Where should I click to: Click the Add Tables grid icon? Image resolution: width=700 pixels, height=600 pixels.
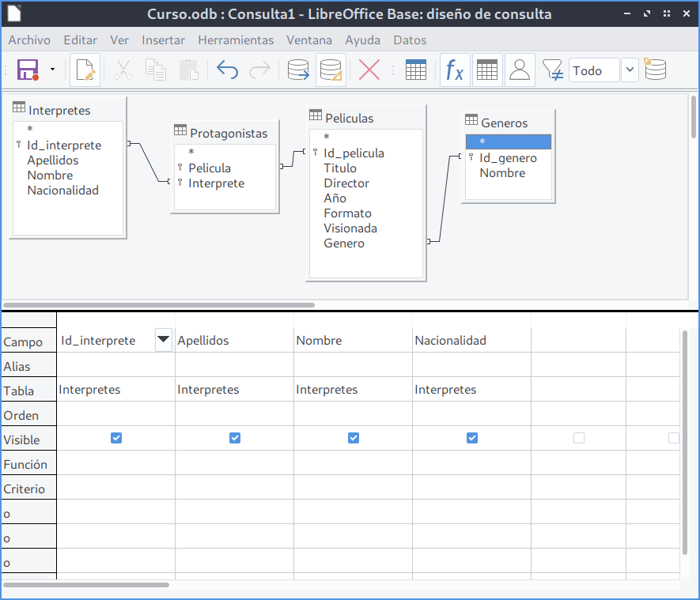coord(415,70)
